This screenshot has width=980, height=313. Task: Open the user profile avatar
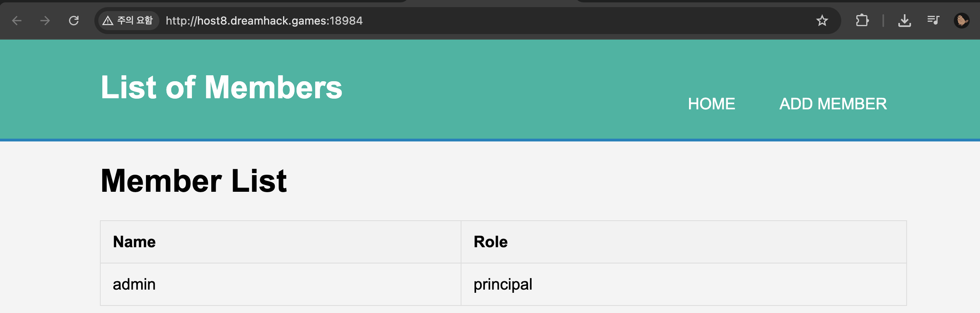pos(962,21)
